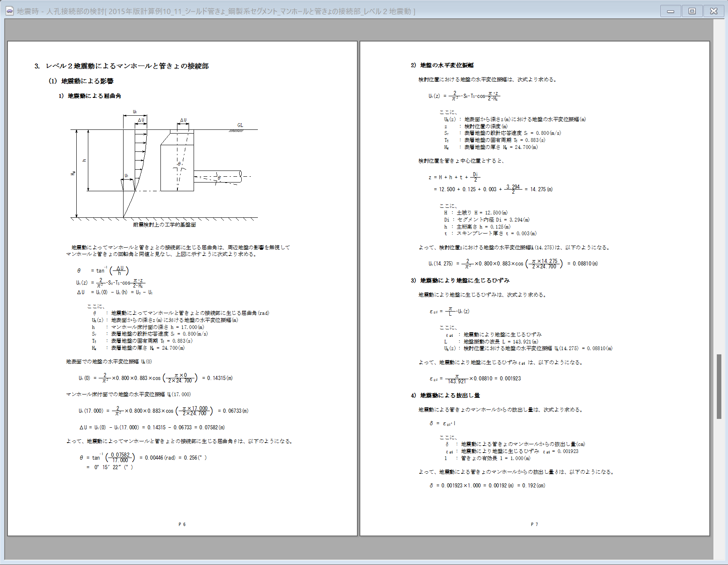
Task: Close the 人孔接続部の検討 preview window
Action: (713, 11)
